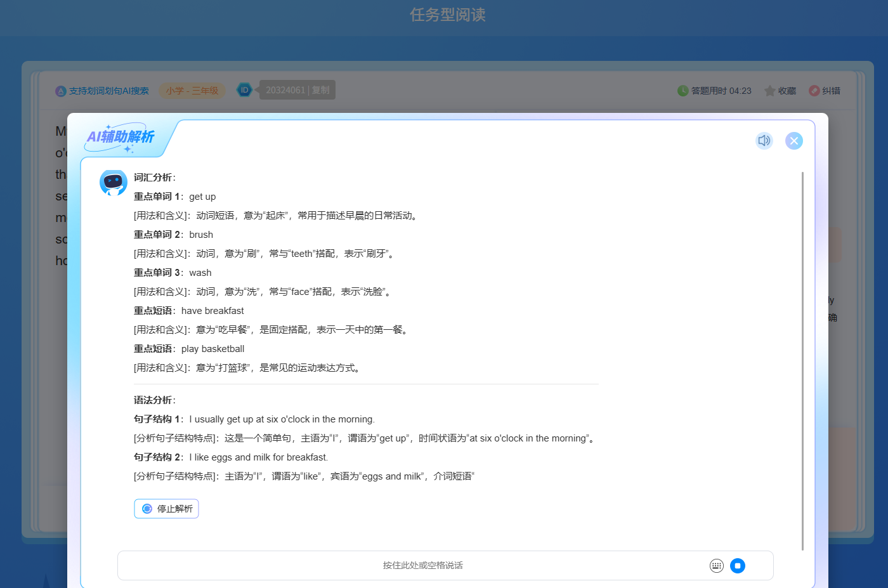Select the 语法分析 heading

(x=153, y=400)
